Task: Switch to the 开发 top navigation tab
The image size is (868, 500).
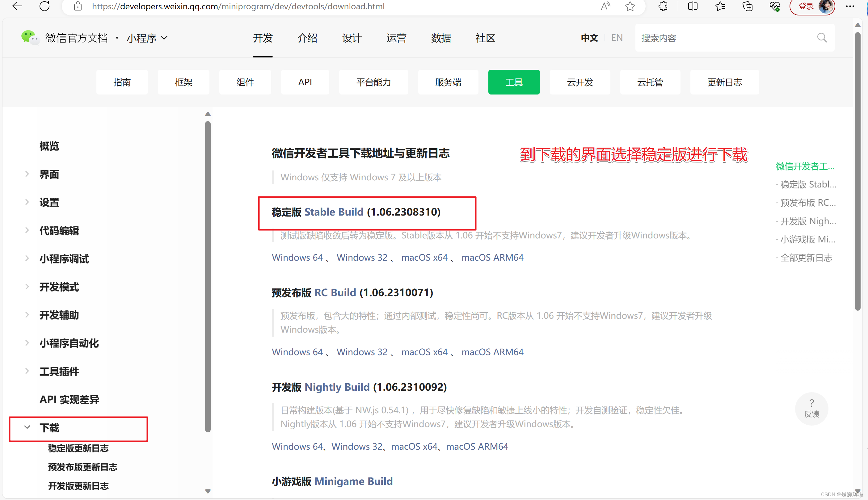Action: coord(263,38)
